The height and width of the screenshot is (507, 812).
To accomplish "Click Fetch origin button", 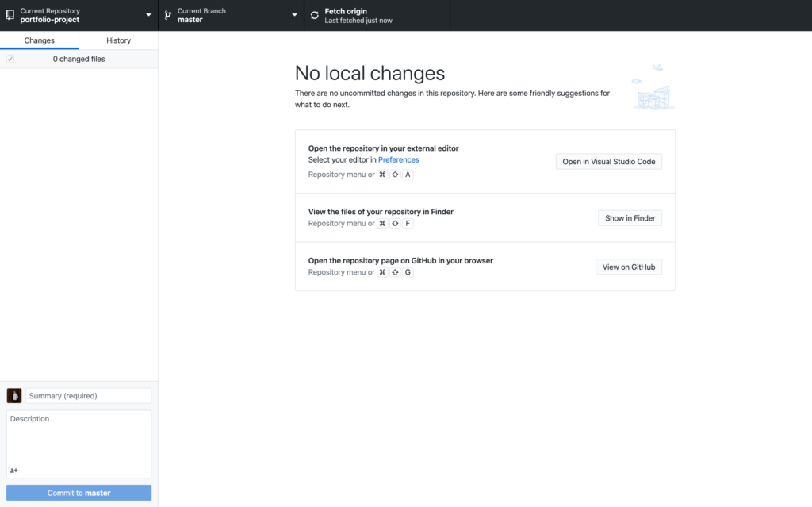I will [x=377, y=15].
